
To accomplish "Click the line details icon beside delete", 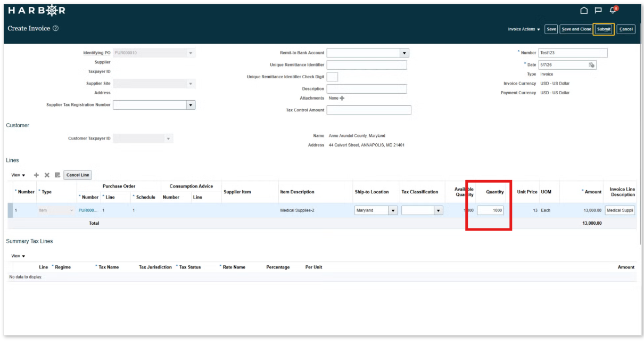I will (x=57, y=175).
